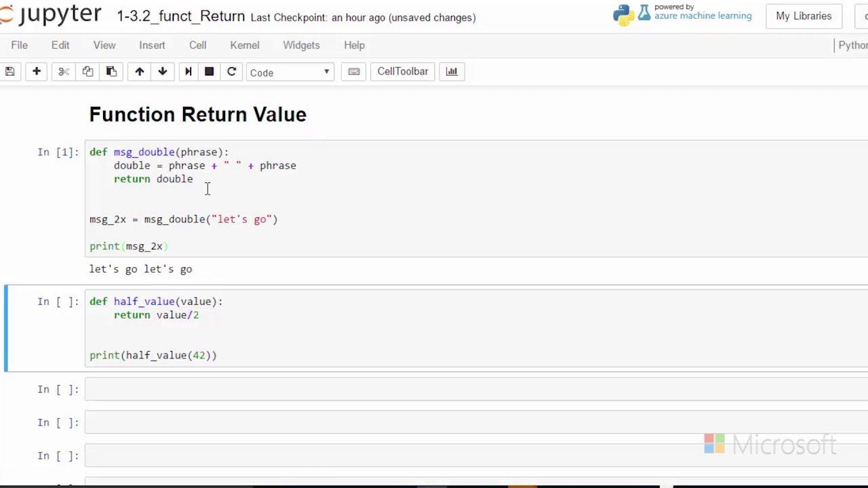
Task: Click the In [1]: prompt label
Action: pyautogui.click(x=58, y=152)
